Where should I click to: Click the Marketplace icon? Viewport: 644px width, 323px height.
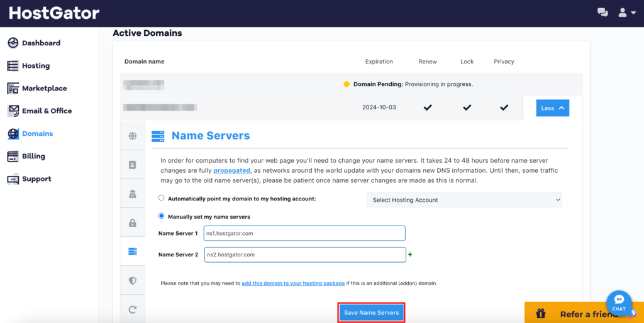13,88
